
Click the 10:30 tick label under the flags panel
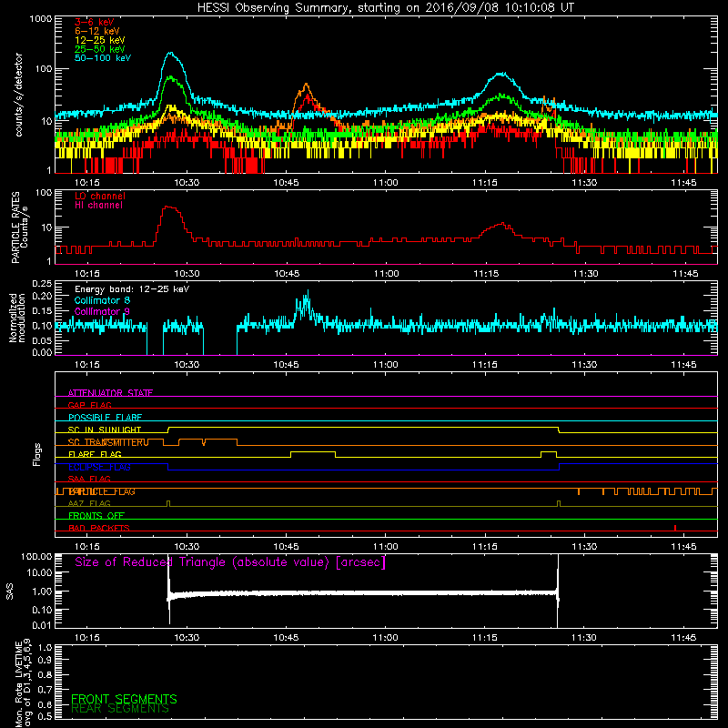pyautogui.click(x=187, y=547)
